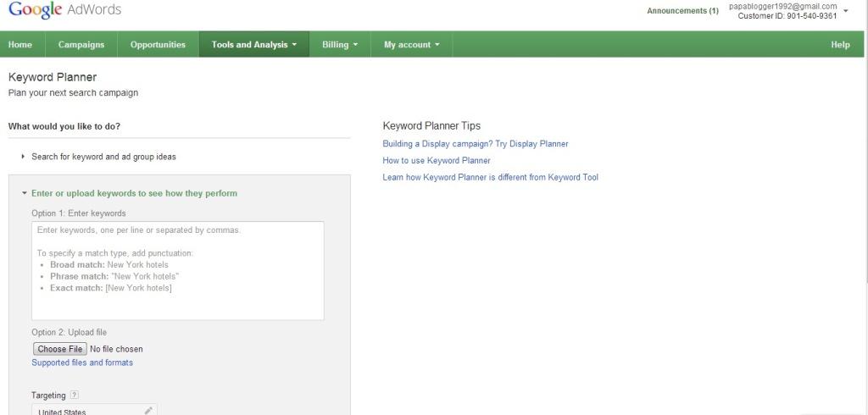The height and width of the screenshot is (415, 868).
Task: Click the Google AdWords logo
Action: [64, 9]
